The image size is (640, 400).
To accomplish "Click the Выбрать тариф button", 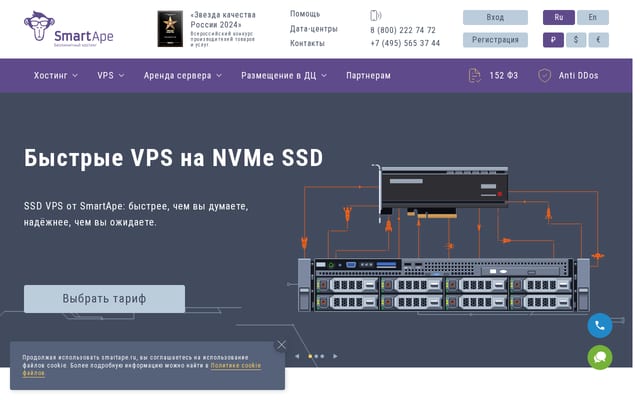I will click(104, 299).
